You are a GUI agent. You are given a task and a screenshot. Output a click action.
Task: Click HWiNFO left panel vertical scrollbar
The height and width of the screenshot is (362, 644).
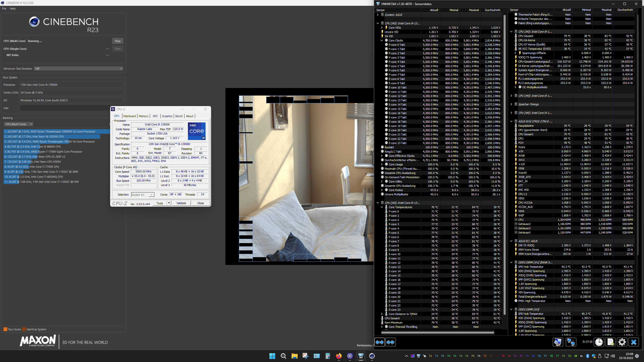(504, 165)
